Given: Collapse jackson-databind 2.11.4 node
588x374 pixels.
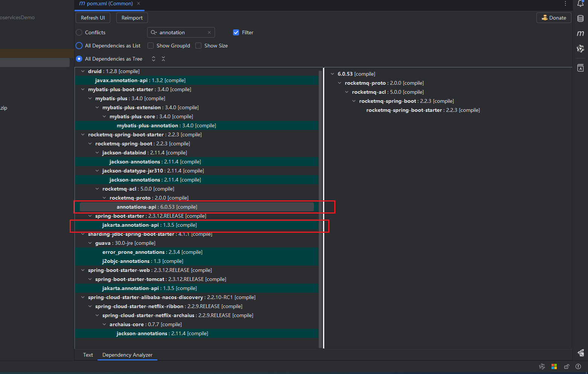Looking at the screenshot, I should pyautogui.click(x=97, y=153).
